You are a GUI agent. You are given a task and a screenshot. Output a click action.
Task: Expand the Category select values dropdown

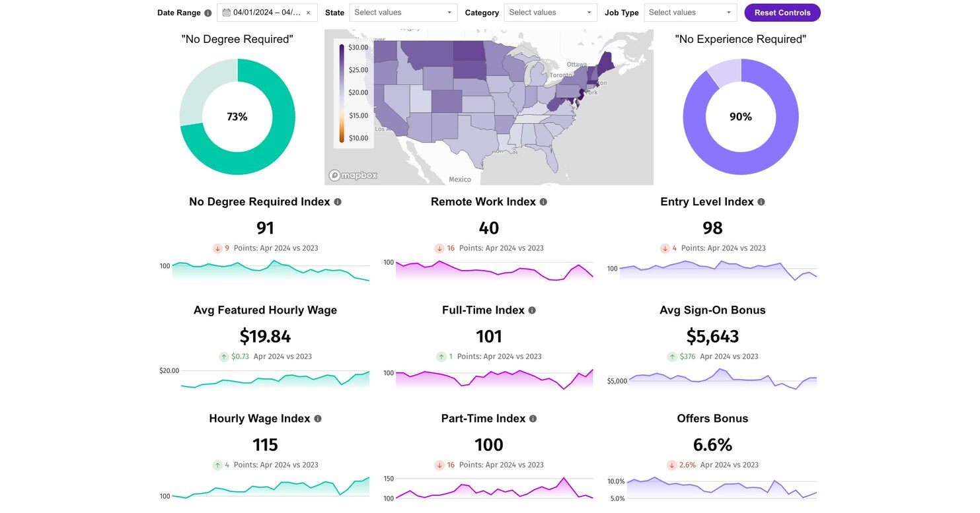pyautogui.click(x=550, y=13)
